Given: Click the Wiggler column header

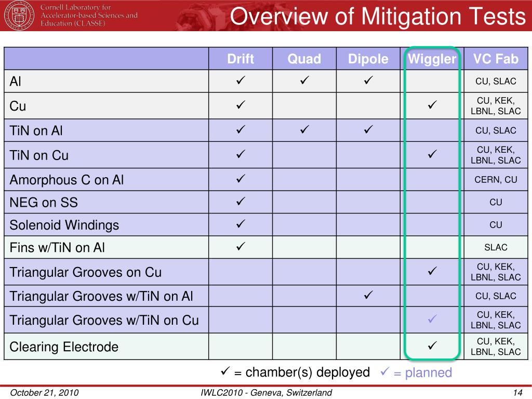Looking at the screenshot, I should point(432,59).
